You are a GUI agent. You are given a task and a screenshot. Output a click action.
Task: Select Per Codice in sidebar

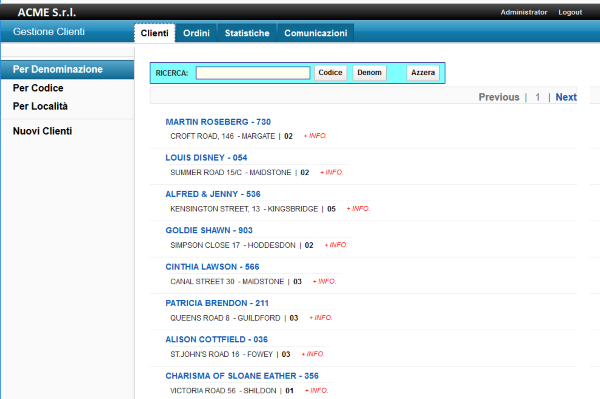point(38,88)
